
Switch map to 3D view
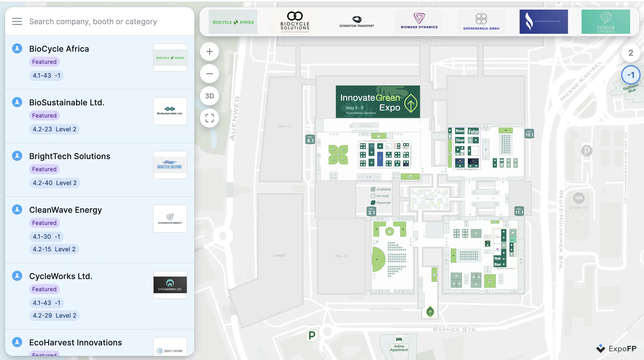(x=209, y=96)
